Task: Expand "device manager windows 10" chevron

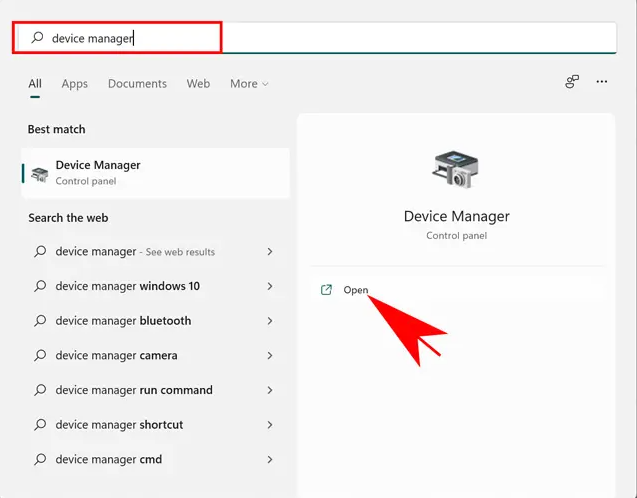Action: 270,286
